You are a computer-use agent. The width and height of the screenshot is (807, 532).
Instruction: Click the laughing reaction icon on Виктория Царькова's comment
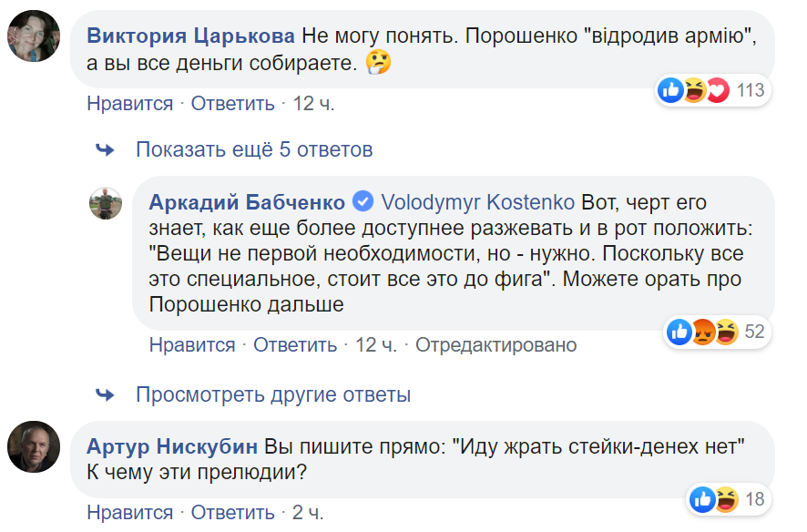click(695, 90)
